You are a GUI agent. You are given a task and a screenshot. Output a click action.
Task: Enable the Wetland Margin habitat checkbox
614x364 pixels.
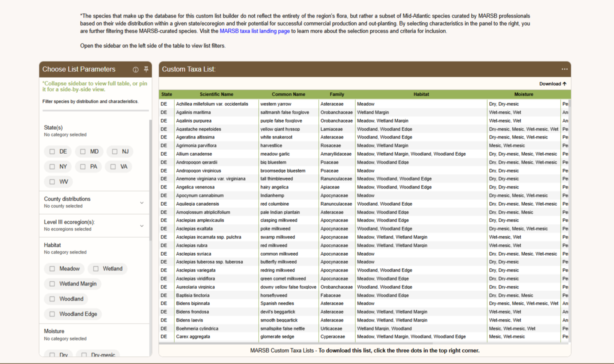tap(52, 284)
